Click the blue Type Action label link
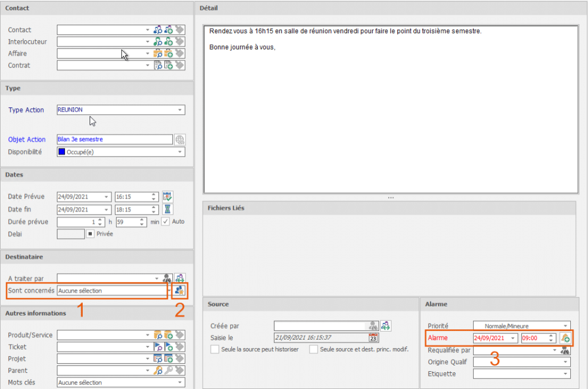588x389 pixels. coord(26,110)
